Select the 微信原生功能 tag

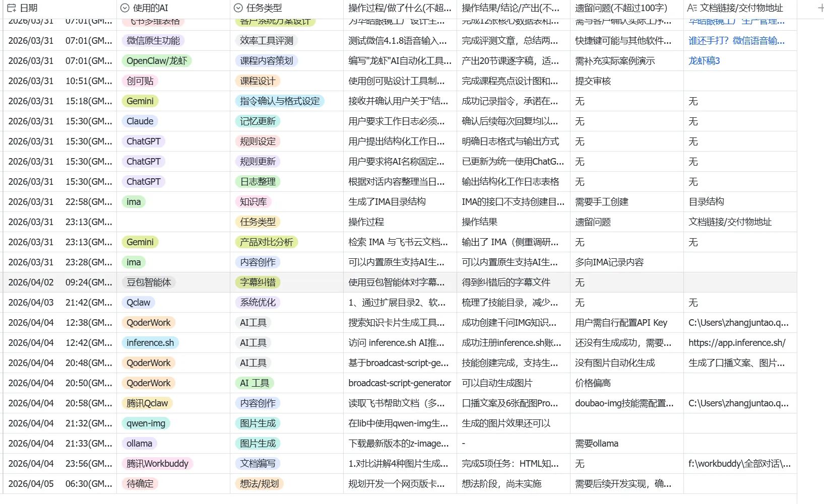pyautogui.click(x=153, y=41)
